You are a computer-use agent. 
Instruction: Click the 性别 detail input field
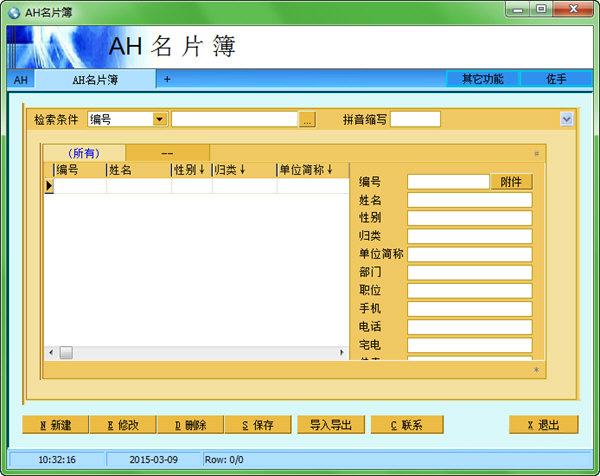pyautogui.click(x=470, y=218)
